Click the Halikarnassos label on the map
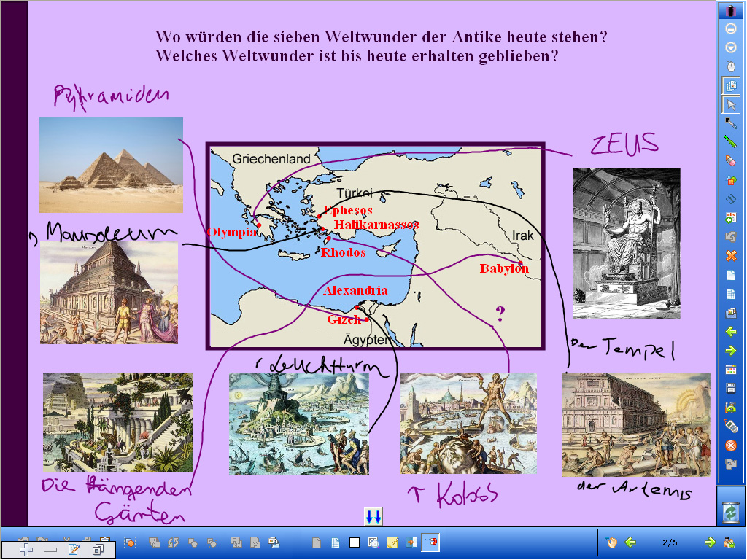The height and width of the screenshot is (560, 747). (x=376, y=225)
